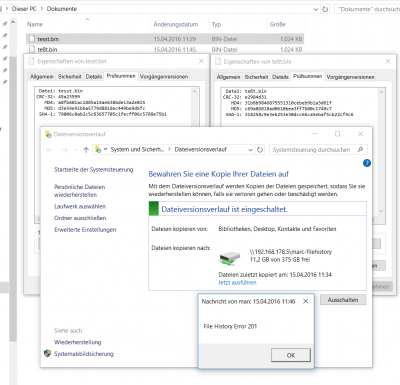Select the tesst.bin file row

click(x=165, y=39)
